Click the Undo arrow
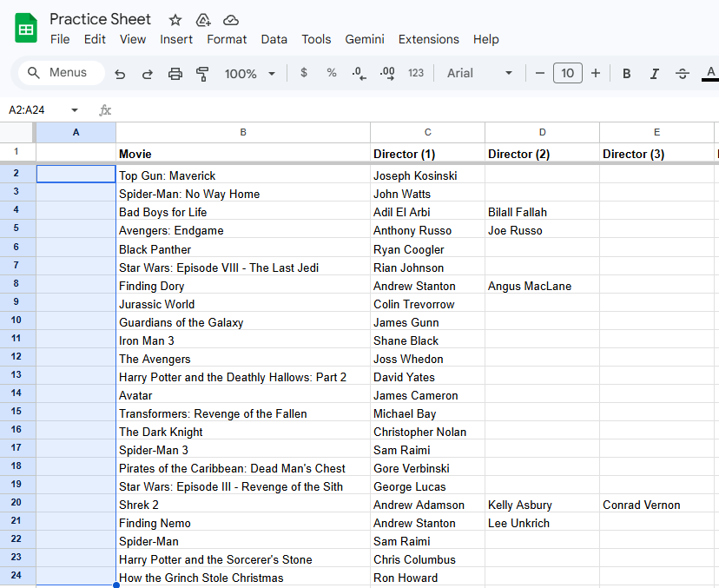This screenshot has height=588, width=719. pyautogui.click(x=120, y=73)
